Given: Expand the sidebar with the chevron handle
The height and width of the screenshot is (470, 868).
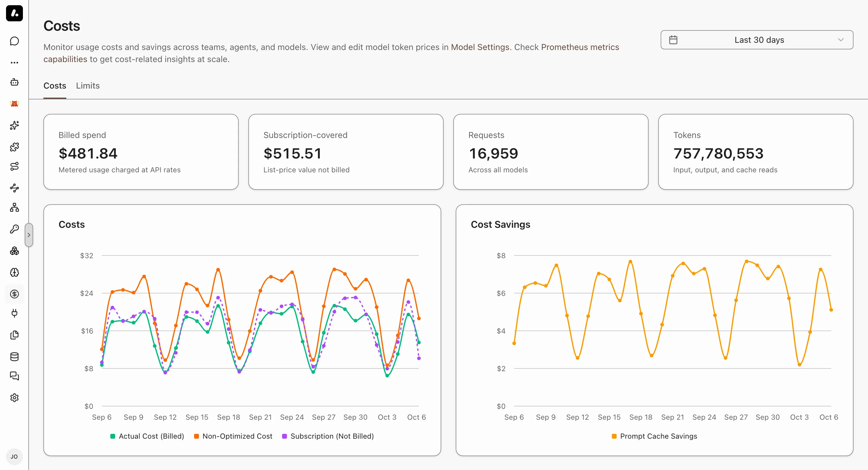Looking at the screenshot, I should [x=29, y=235].
